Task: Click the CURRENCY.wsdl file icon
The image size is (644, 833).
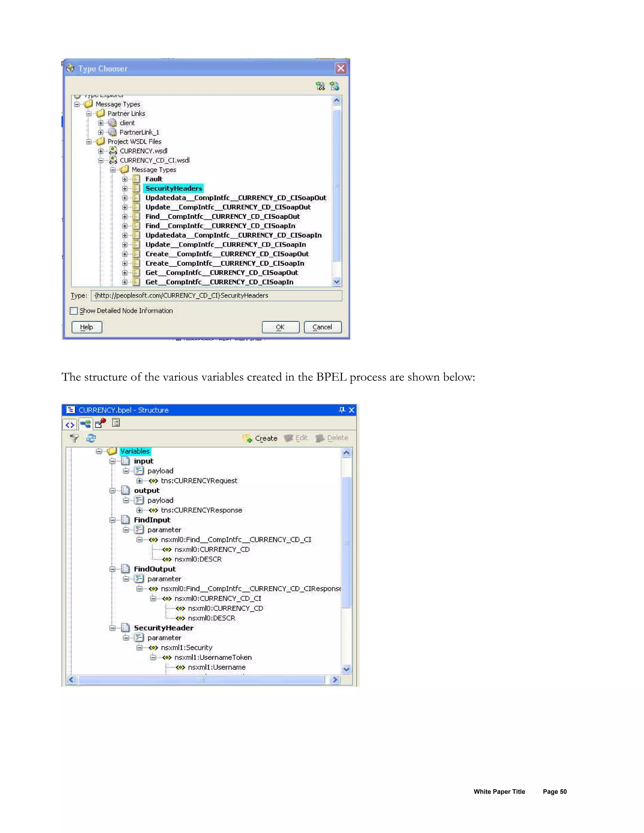Action: (x=113, y=151)
